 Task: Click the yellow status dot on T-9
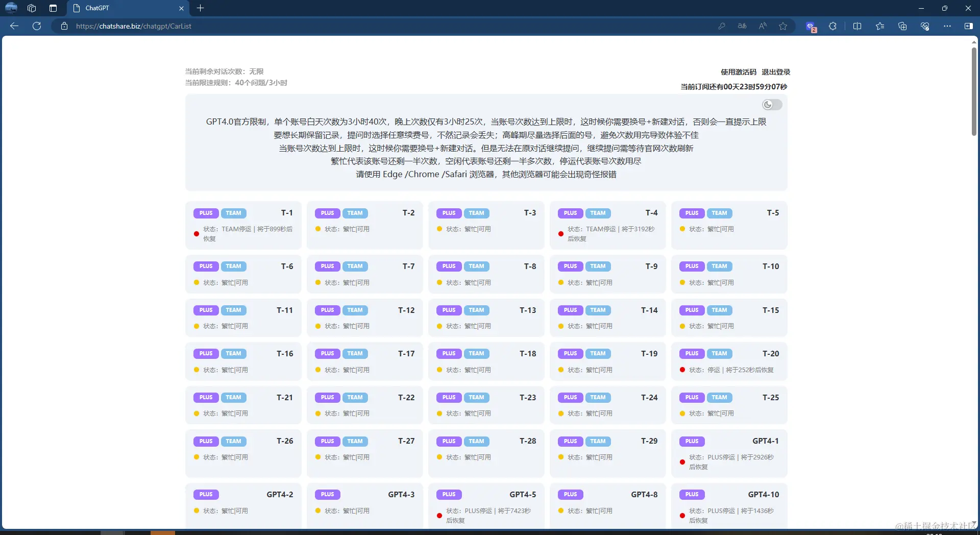561,282
